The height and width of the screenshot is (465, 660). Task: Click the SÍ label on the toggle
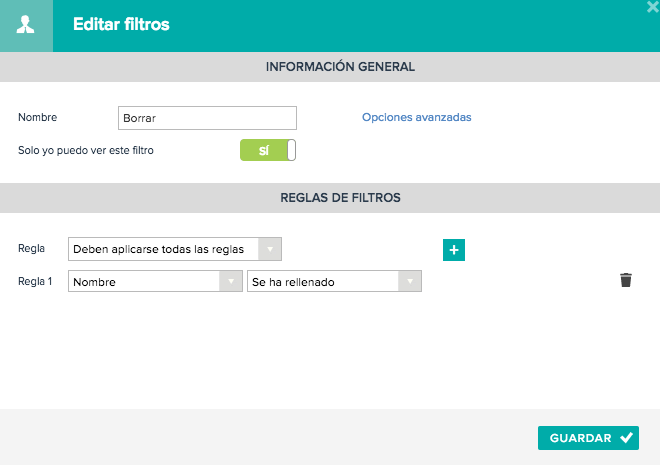pos(263,150)
